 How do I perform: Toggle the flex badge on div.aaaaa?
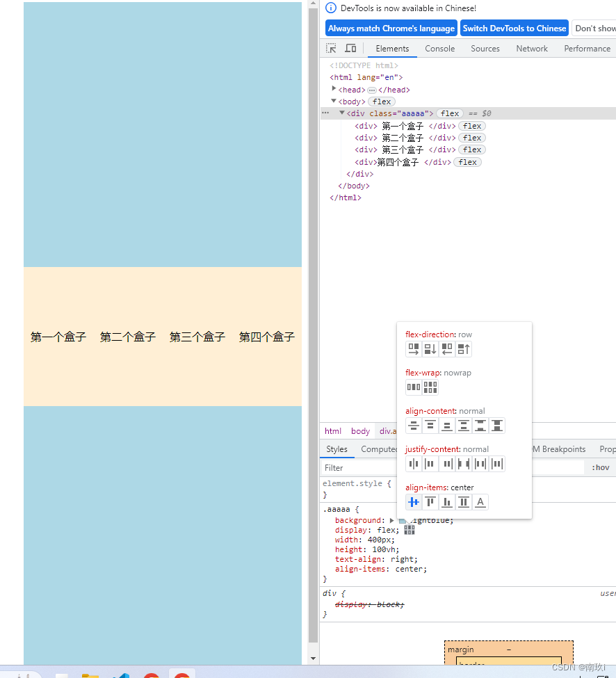point(449,113)
